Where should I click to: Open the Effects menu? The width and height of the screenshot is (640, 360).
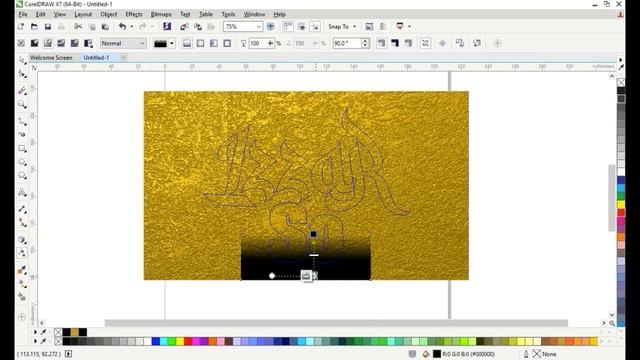click(x=134, y=14)
